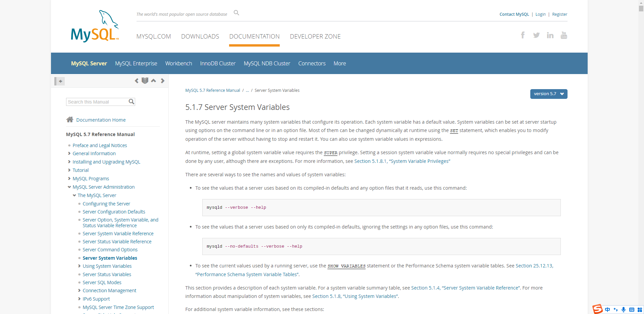Open the version 5.7 dropdown
This screenshot has width=644, height=314.
(x=548, y=94)
